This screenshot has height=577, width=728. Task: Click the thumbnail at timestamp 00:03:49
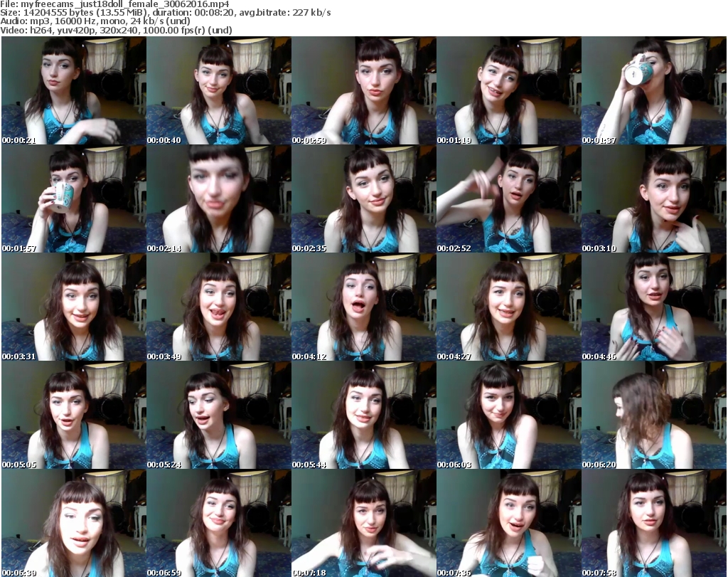(218, 307)
